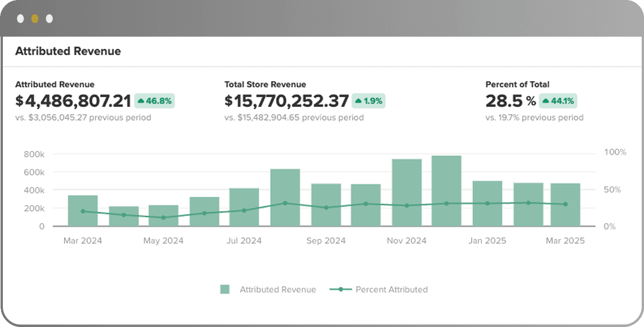Select the Nov 2024 revenue bar

point(407,193)
